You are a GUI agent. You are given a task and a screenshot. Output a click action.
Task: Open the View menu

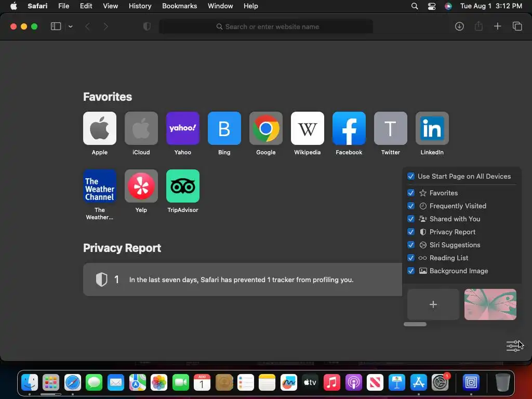[110, 6]
